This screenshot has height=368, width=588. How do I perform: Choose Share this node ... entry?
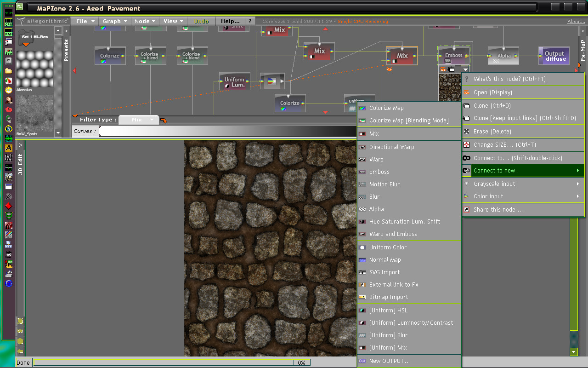click(x=523, y=210)
